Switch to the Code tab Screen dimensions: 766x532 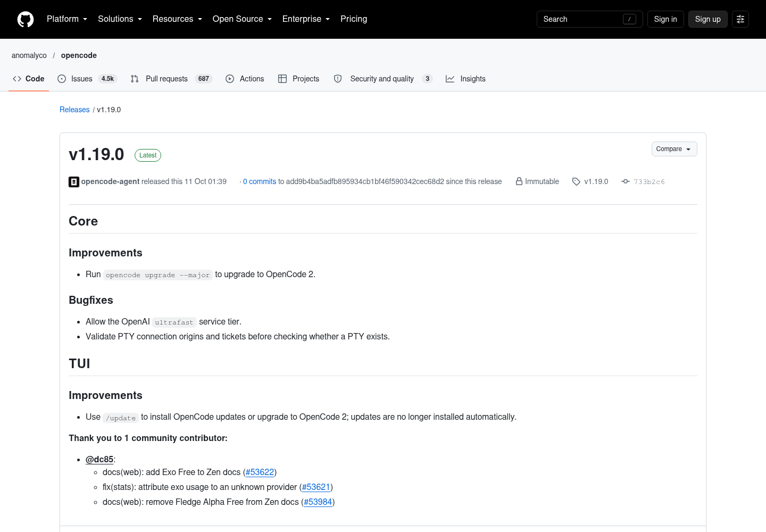click(x=29, y=79)
